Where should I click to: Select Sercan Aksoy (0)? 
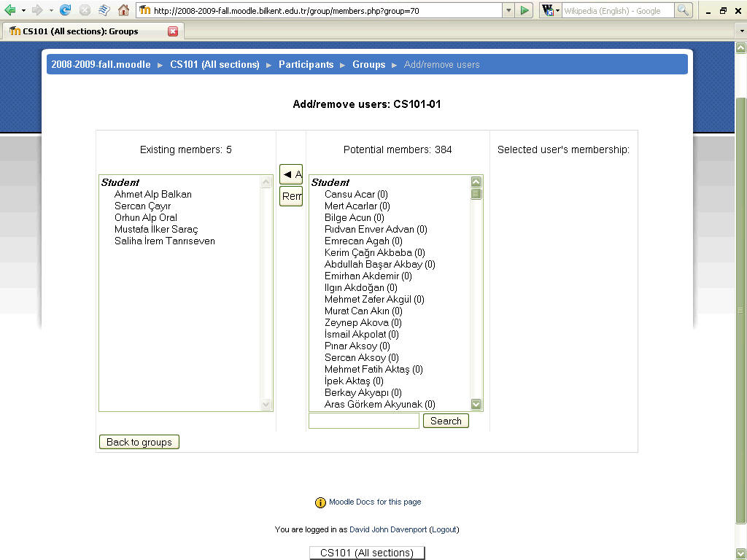(x=362, y=357)
